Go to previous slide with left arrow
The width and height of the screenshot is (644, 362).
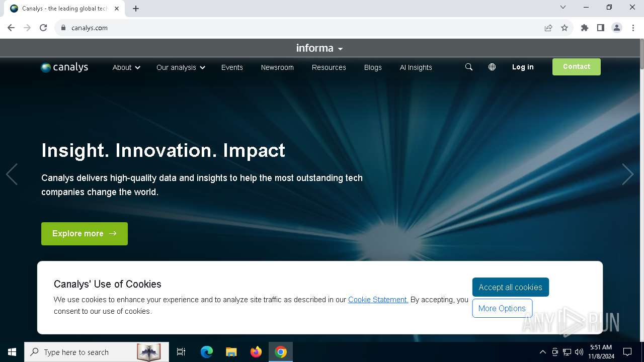(12, 174)
